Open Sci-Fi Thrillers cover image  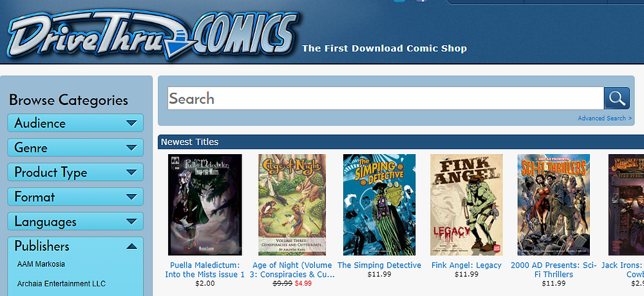(x=554, y=204)
